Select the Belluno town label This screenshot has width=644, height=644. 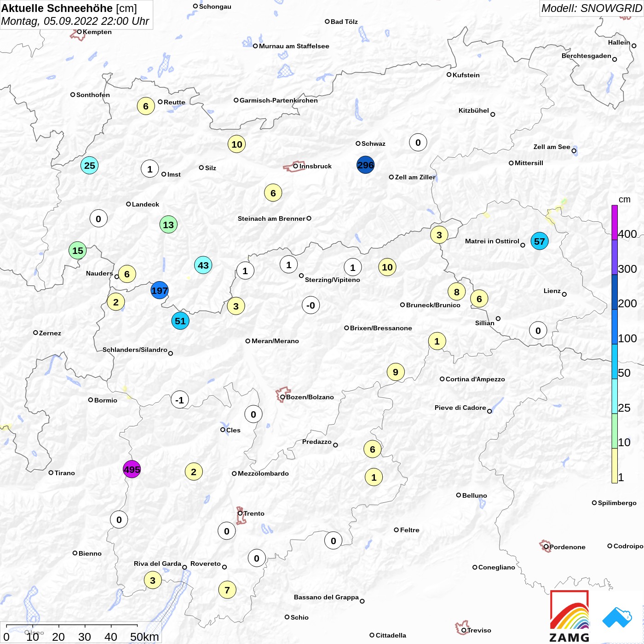point(474,495)
